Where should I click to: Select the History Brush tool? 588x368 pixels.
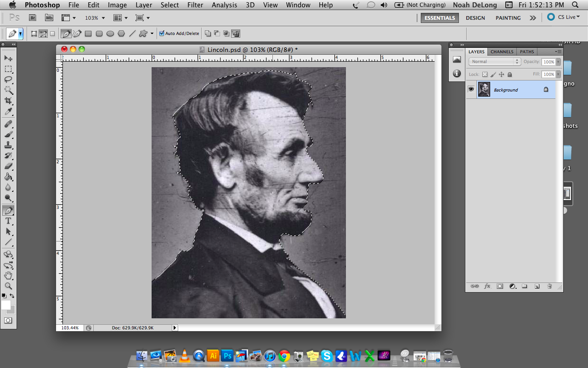pos(8,156)
